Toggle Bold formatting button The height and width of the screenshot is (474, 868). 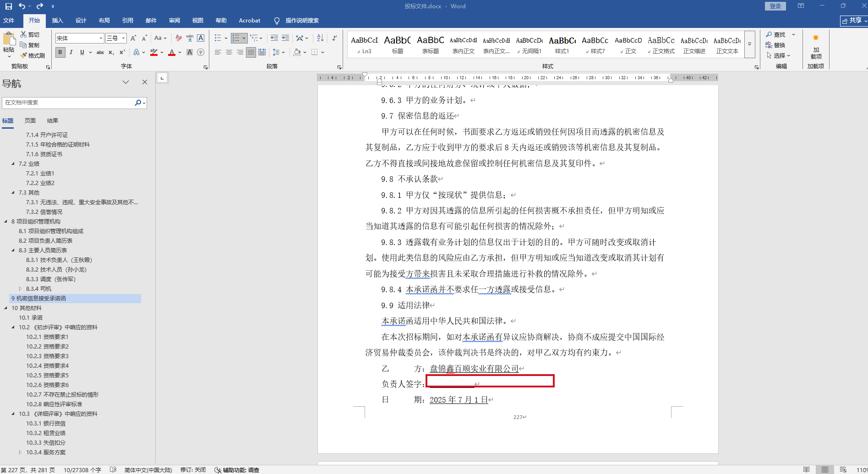[x=60, y=53]
